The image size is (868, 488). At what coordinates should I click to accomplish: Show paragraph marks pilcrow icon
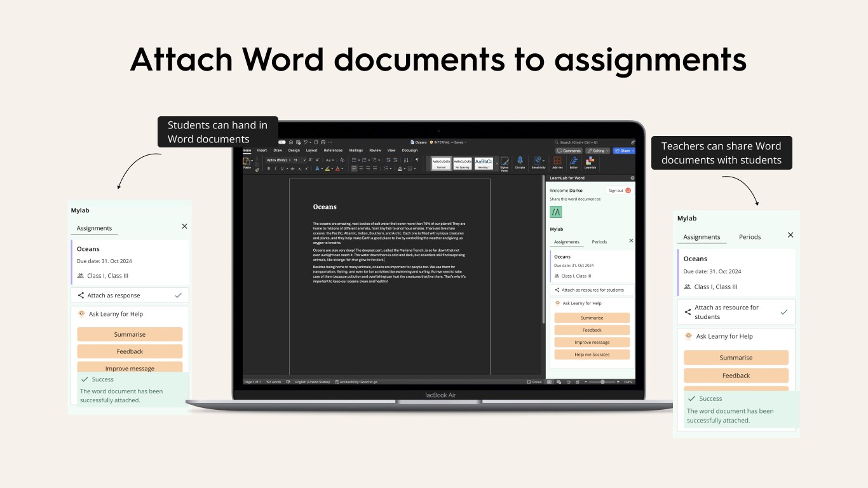point(417,160)
